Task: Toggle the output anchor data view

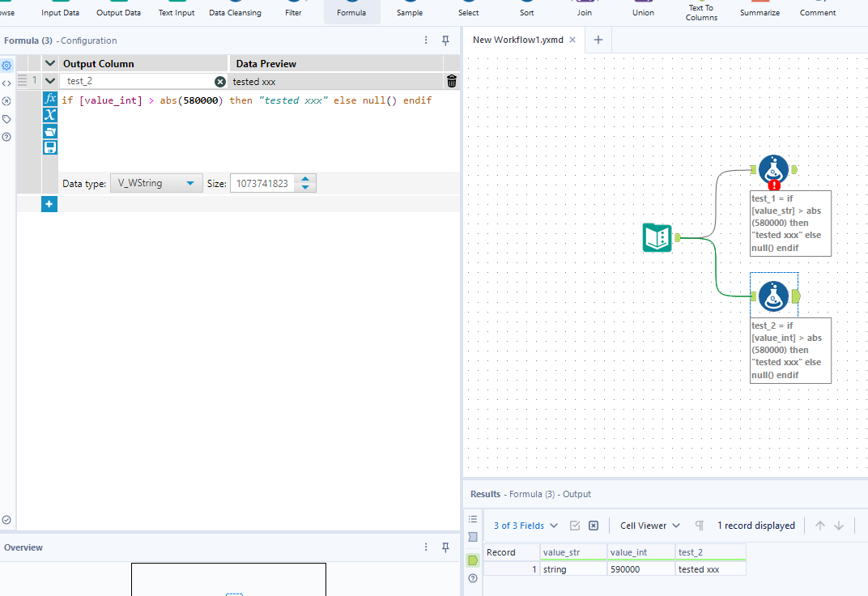Action: tap(473, 560)
